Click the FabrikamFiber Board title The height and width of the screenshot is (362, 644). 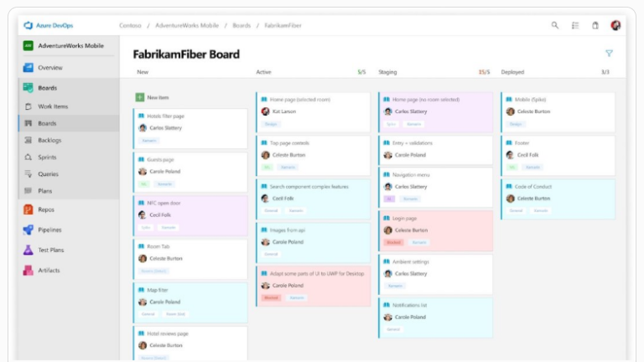(186, 54)
